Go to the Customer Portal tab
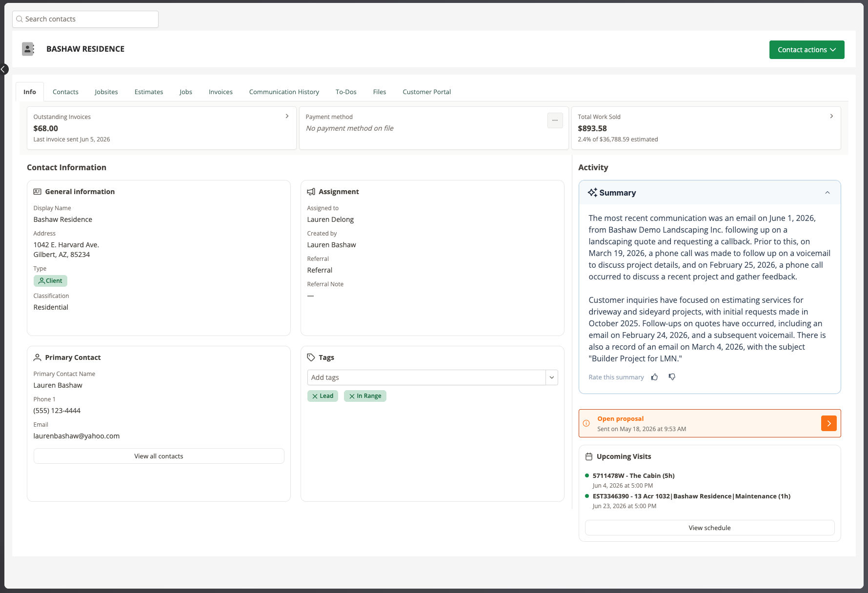Screen dimensions: 868x593 426,92
